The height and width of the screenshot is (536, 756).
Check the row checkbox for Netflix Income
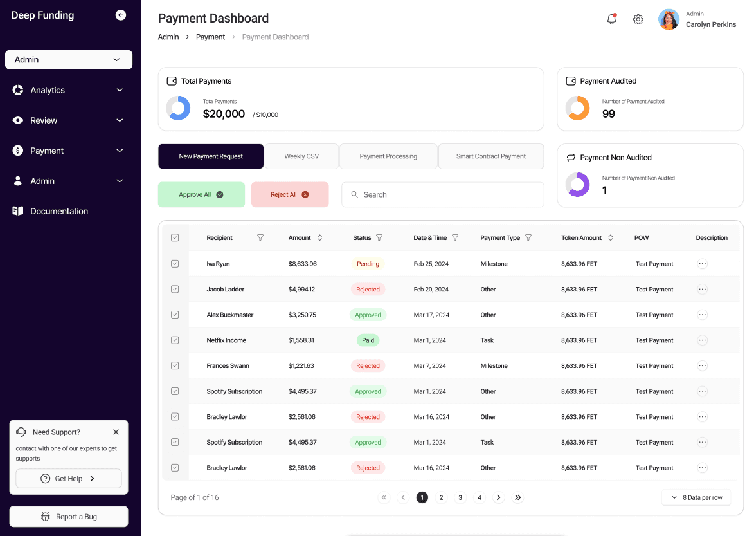click(175, 340)
